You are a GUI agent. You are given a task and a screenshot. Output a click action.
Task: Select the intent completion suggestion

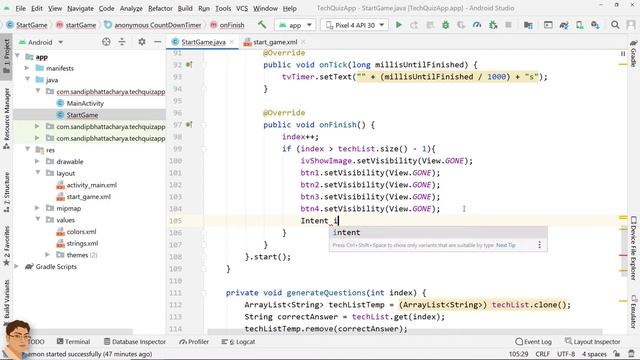(x=438, y=232)
